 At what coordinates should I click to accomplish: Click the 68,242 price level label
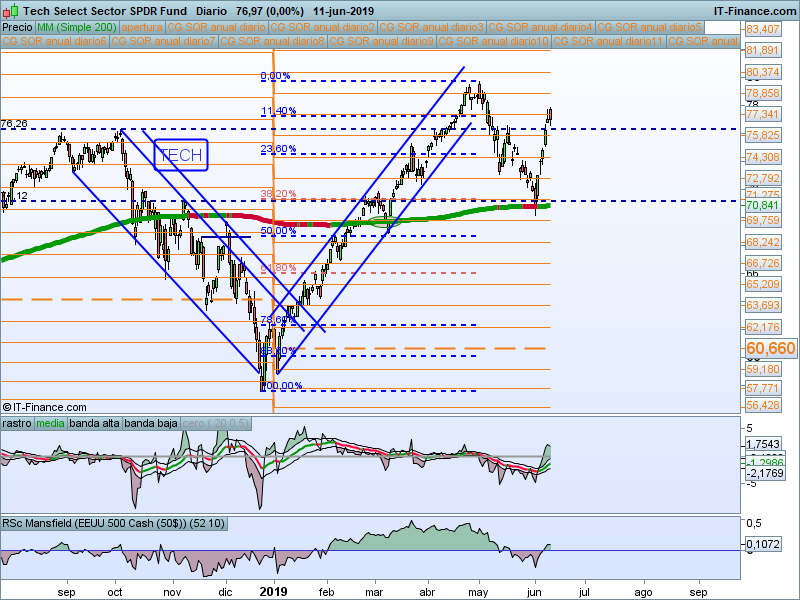pyautogui.click(x=763, y=242)
